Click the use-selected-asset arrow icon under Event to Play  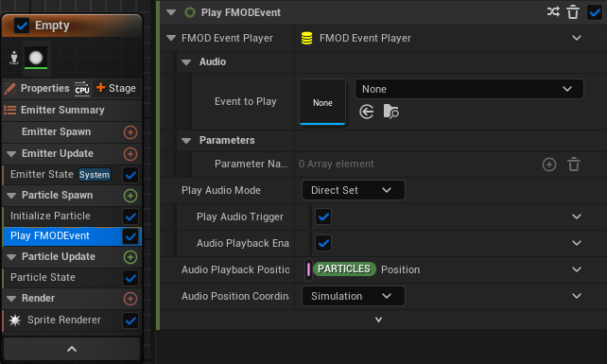pos(366,112)
